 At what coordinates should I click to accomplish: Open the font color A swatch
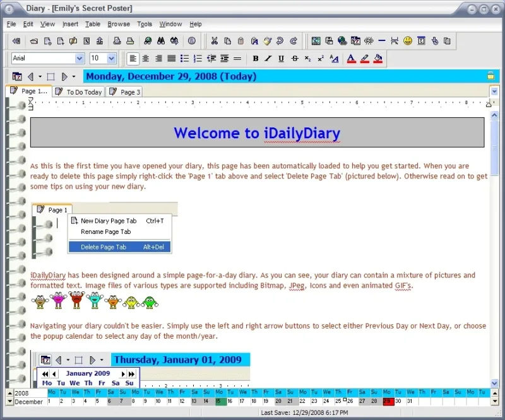352,59
